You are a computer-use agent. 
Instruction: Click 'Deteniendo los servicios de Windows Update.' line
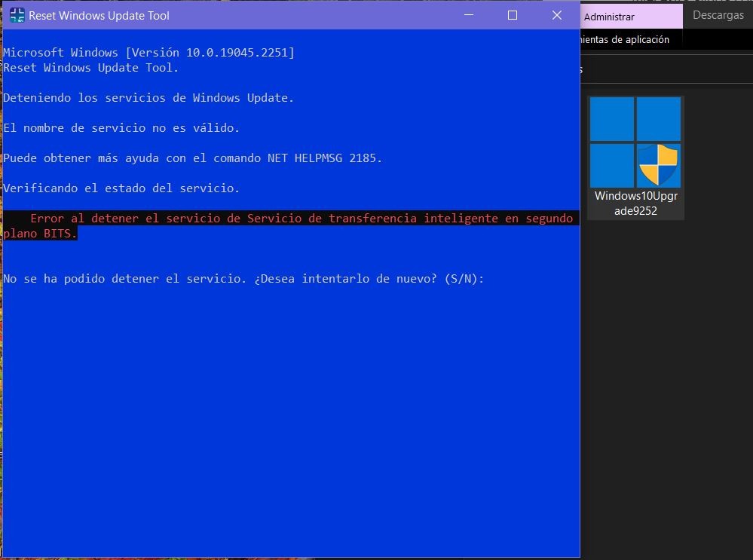click(148, 98)
